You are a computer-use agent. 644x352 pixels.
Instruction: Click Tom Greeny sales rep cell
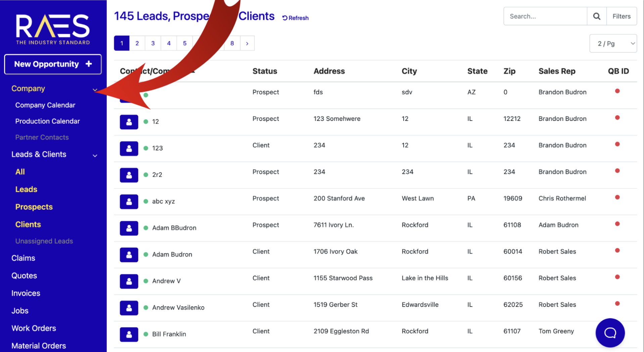tap(556, 331)
